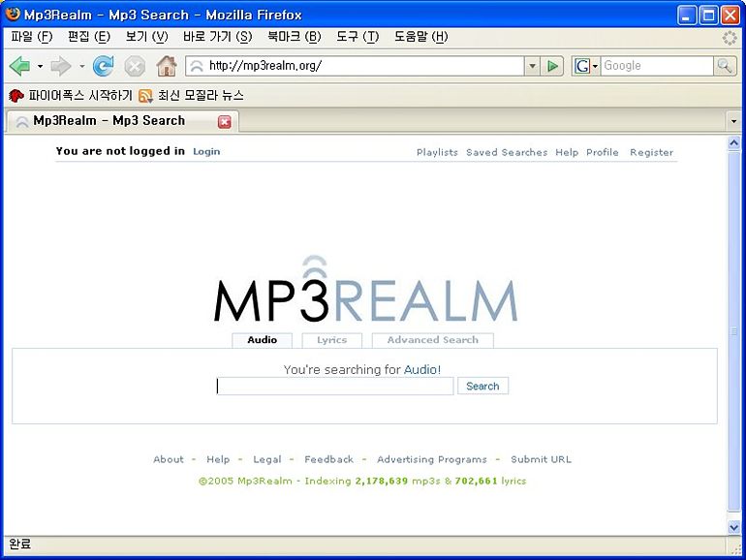
Task: Open the 보기 (V) menu
Action: pos(146,37)
